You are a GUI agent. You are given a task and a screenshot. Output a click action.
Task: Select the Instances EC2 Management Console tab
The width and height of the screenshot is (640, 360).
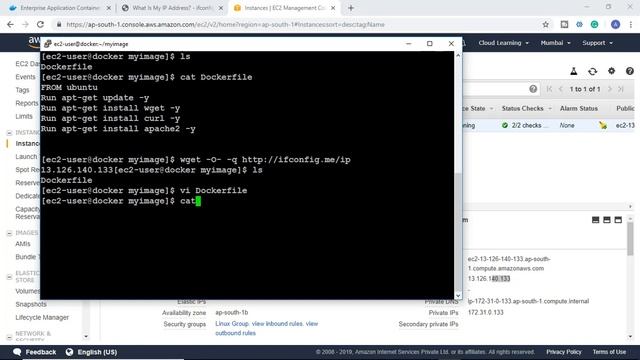coord(284,8)
